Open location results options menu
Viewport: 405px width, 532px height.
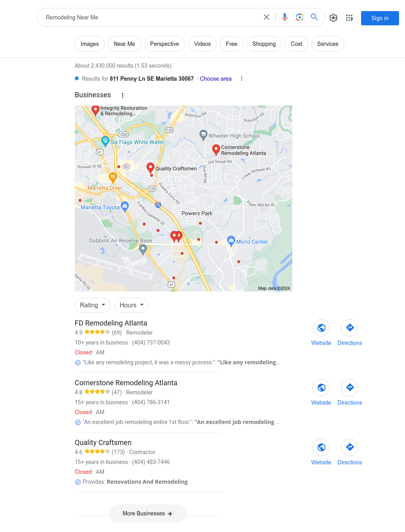tap(242, 79)
